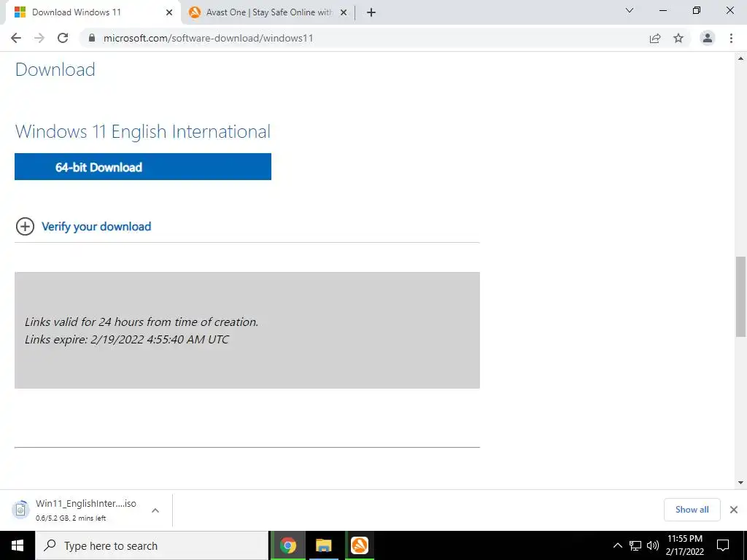The image size is (747, 560).
Task: Show hidden system tray icons
Action: [617, 545]
